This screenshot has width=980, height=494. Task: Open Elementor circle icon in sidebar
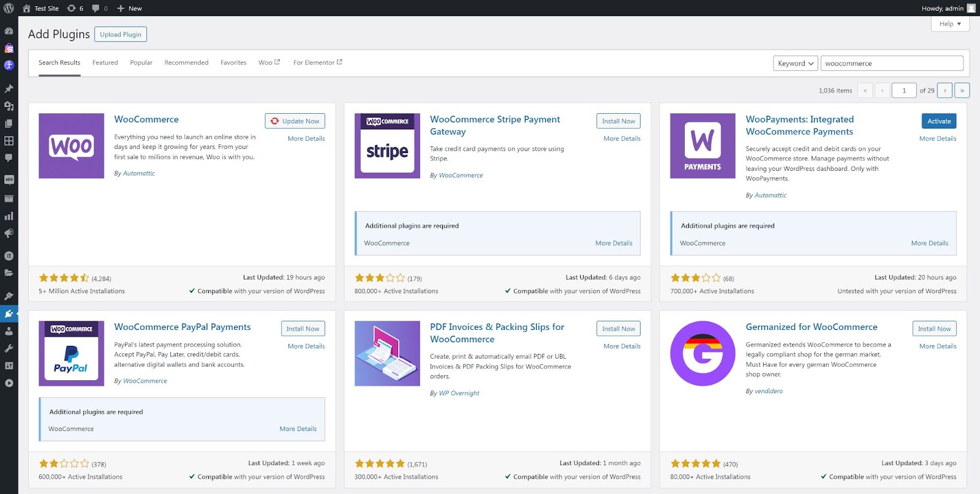[x=9, y=255]
